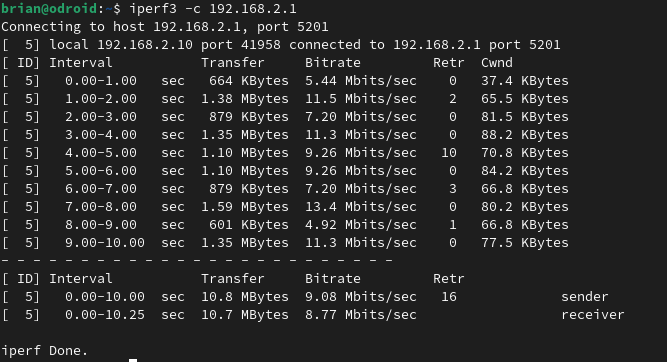The image size is (667, 362).
Task: Click the Retr value 10 in the 4.00-5.00 row
Action: pos(449,153)
